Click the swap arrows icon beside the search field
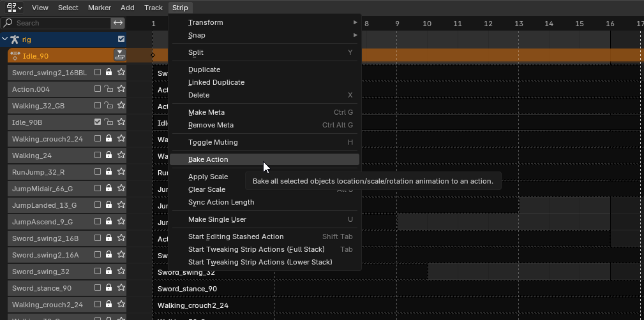644x320 pixels. coord(117,23)
